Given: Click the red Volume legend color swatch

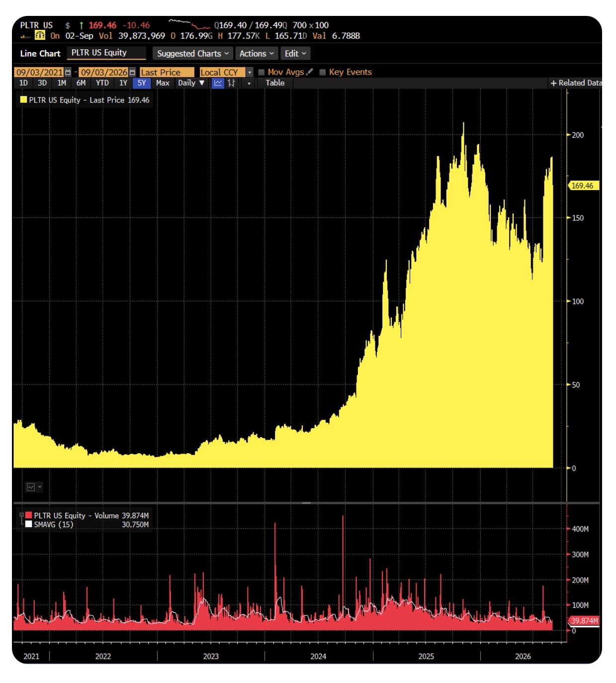Looking at the screenshot, I should [x=29, y=515].
